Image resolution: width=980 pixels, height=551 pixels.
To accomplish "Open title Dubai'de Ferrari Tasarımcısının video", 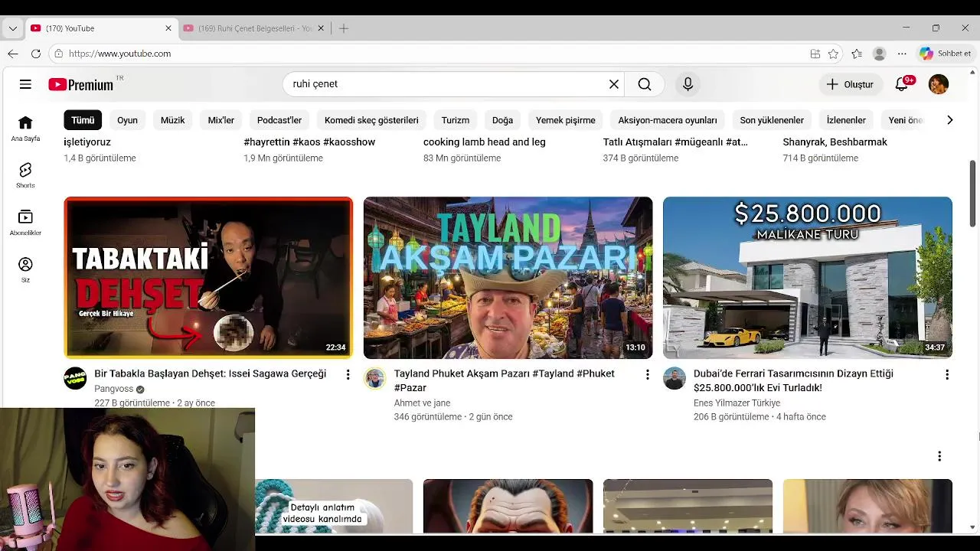I will 793,380.
